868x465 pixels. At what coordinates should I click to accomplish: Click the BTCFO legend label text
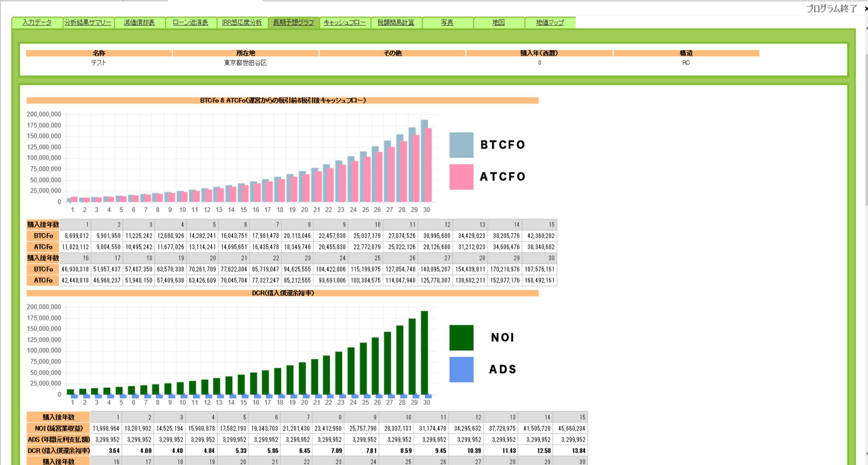(x=503, y=145)
